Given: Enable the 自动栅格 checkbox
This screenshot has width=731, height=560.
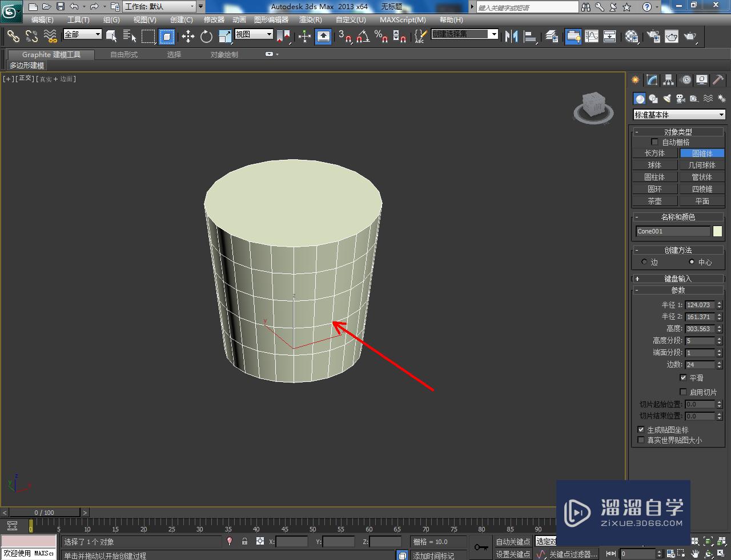Looking at the screenshot, I should pyautogui.click(x=654, y=142).
